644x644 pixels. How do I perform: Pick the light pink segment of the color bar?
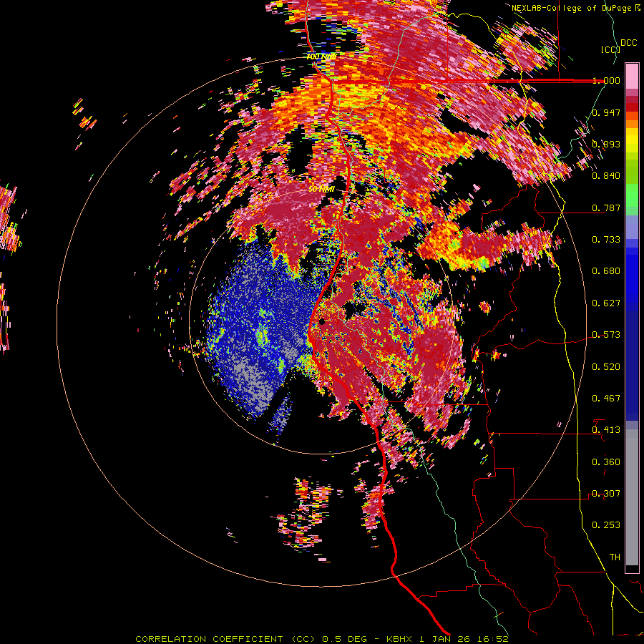click(x=632, y=76)
